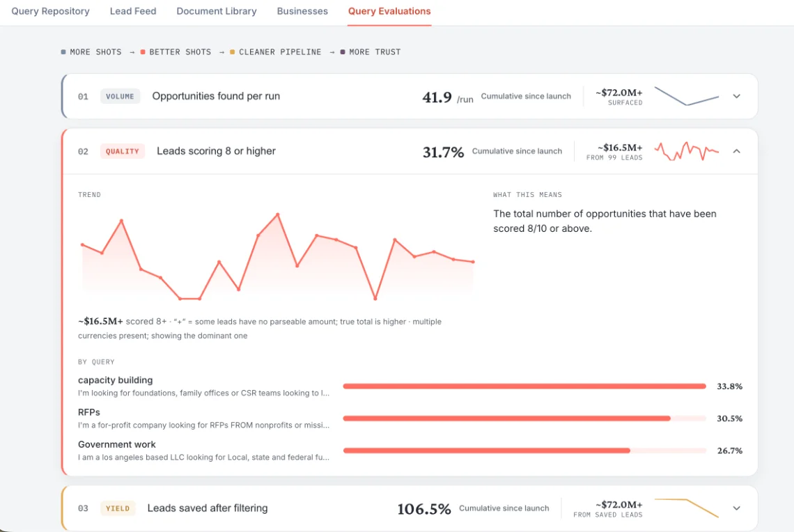Click the ~$72.0M+ FROM SAVED LEADS amount
This screenshot has width=794, height=532.
pyautogui.click(x=607, y=509)
